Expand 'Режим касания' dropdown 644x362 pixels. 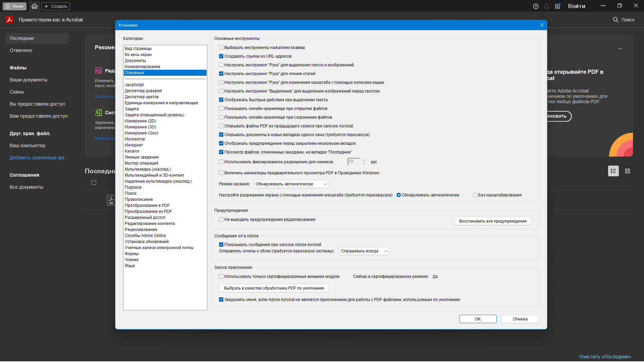click(291, 184)
